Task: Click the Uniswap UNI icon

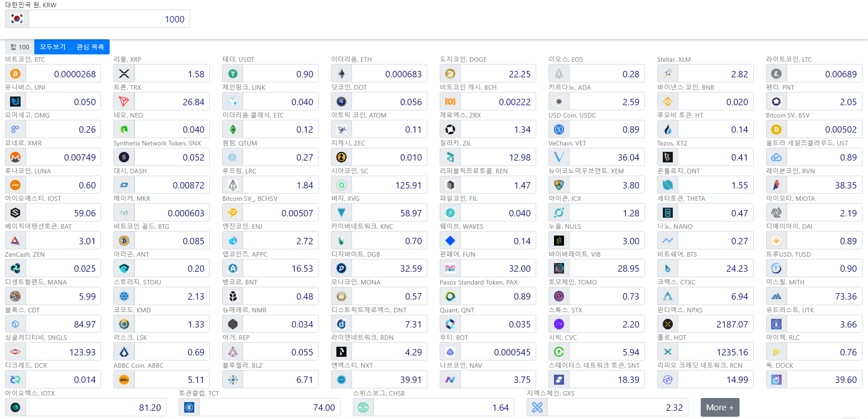Action: 15,102
